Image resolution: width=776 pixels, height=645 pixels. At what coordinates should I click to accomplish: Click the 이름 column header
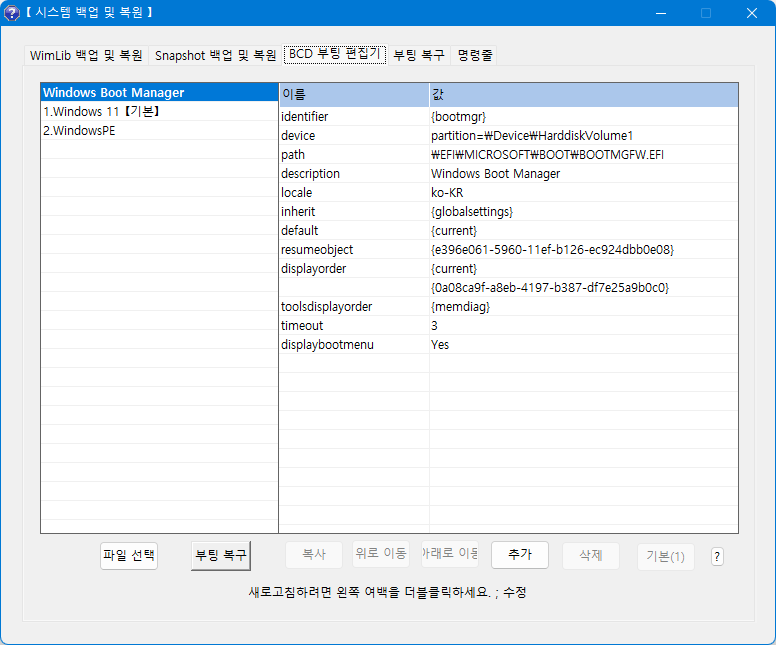click(354, 95)
